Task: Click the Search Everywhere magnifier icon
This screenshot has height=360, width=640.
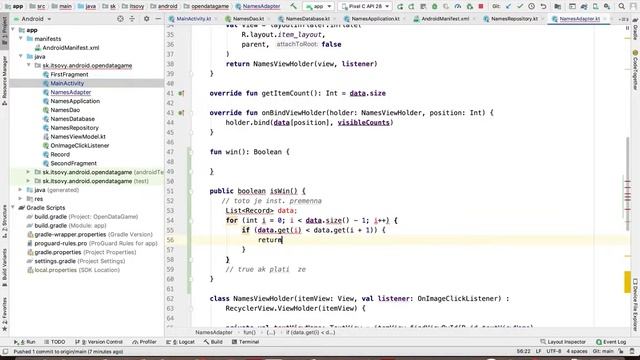Action: click(621, 6)
